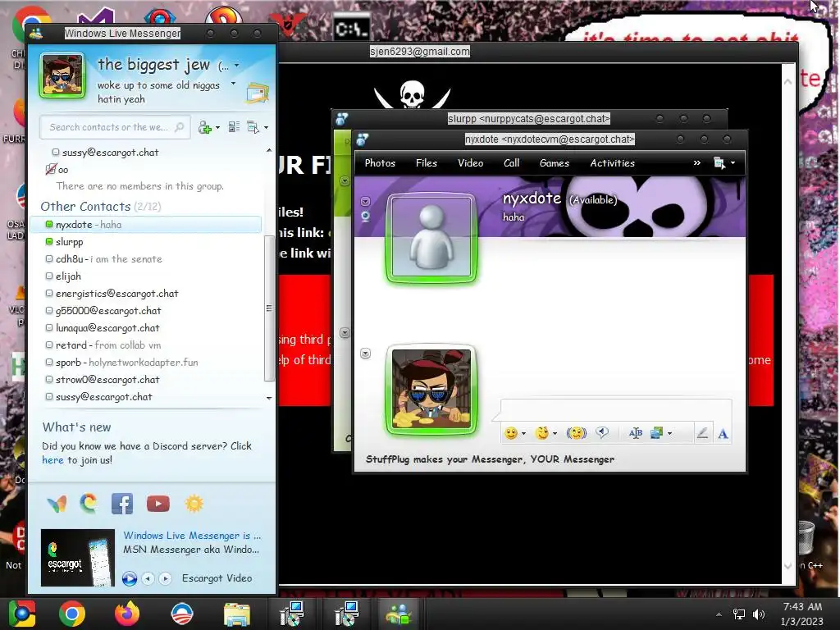The height and width of the screenshot is (630, 840).
Task: Open the Call menu in chat
Action: click(x=512, y=163)
